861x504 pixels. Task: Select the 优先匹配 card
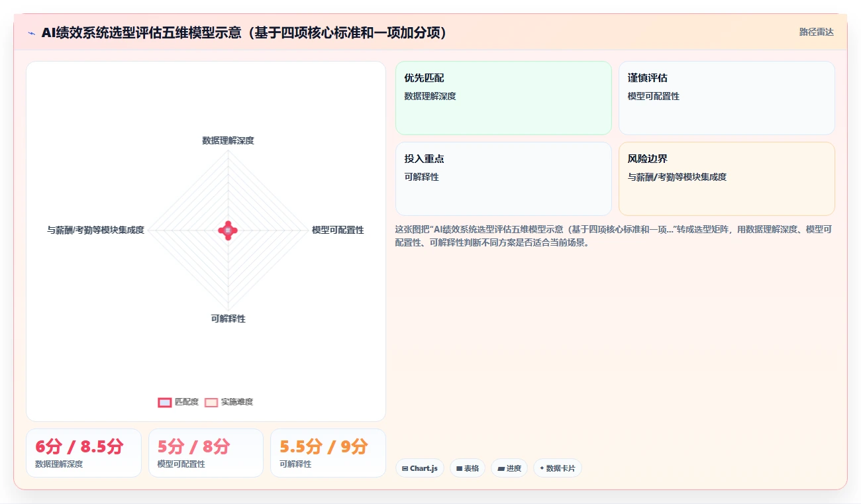coord(503,98)
